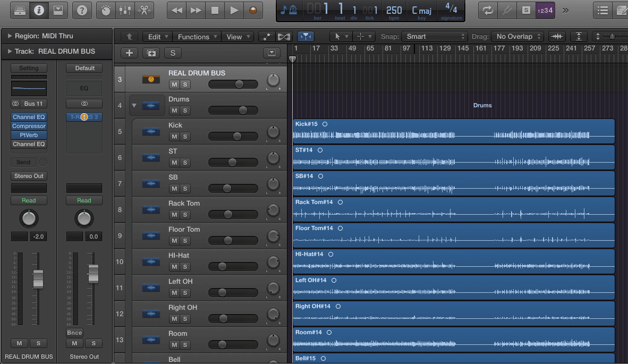Collapse the Drums track stack disclosure triangle
Screen dimensions: 628x364
(x=134, y=105)
